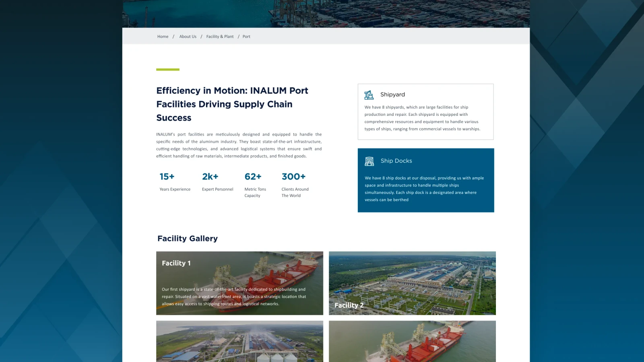Image resolution: width=644 pixels, height=362 pixels.
Task: Open About Us breadcrumb link
Action: (188, 37)
